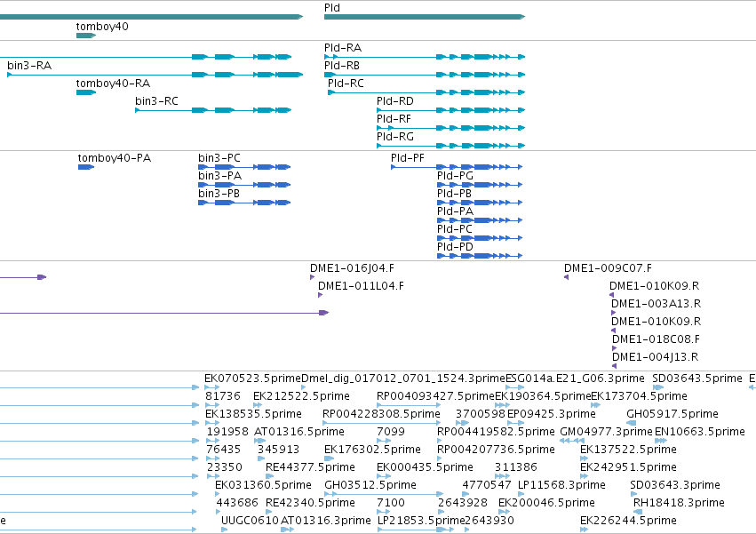Click the Pld-PG protein label
Viewport: 756px width, 534px height.
tap(455, 176)
